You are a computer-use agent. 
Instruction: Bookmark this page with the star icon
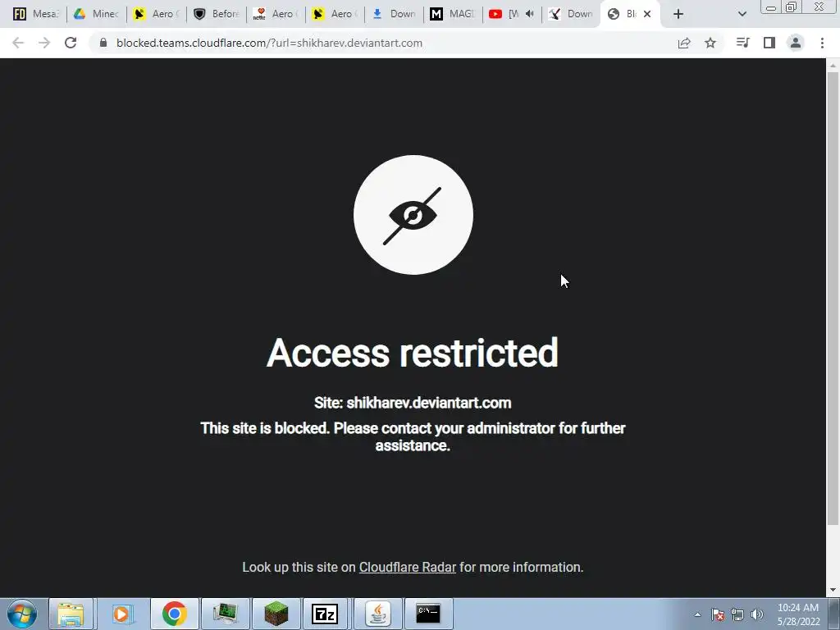click(x=710, y=43)
